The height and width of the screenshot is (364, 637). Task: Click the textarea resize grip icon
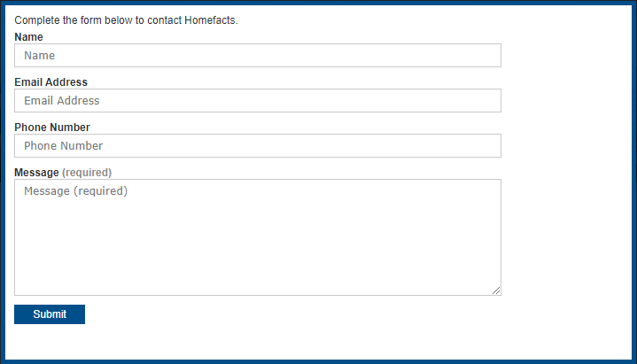[496, 290]
